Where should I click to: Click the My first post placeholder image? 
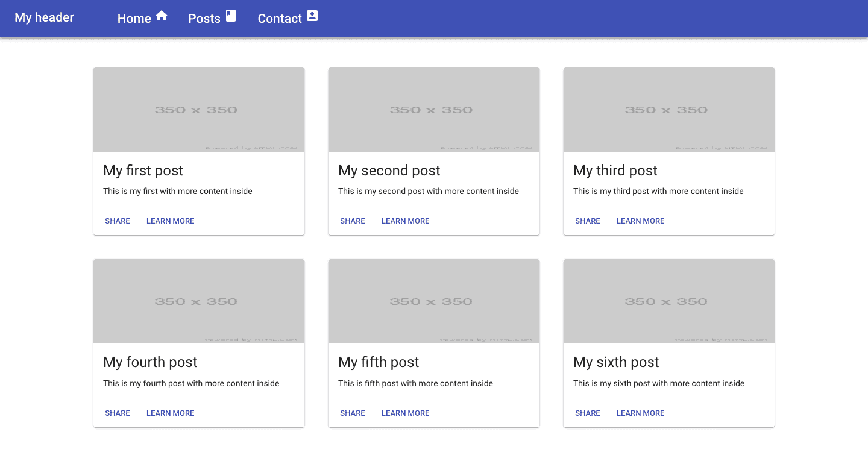click(199, 110)
